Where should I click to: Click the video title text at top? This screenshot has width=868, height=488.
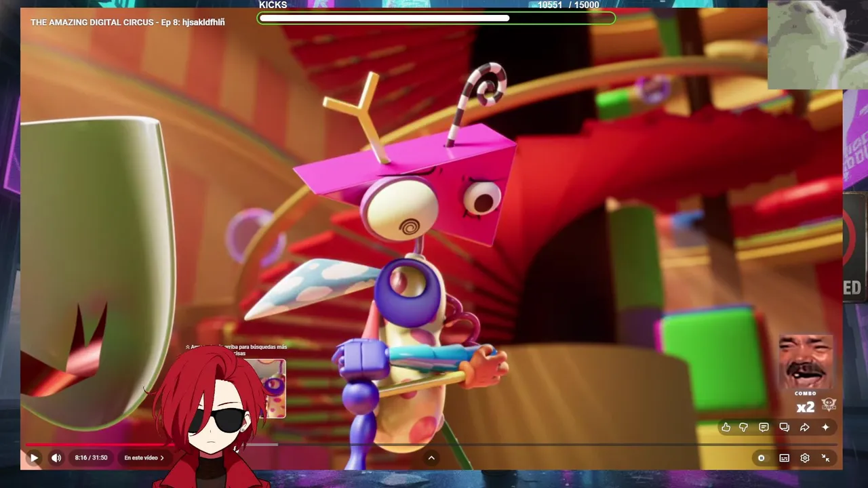tap(127, 22)
